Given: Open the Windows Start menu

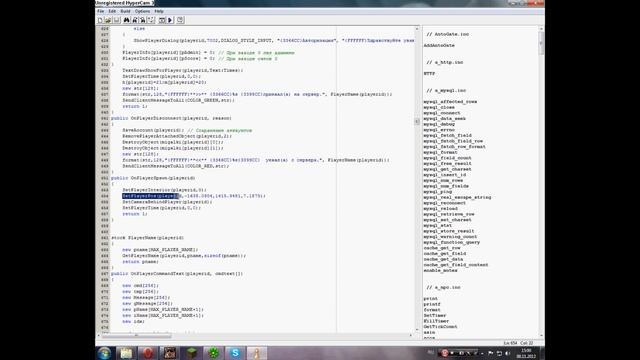Looking at the screenshot, I should coord(104,353).
